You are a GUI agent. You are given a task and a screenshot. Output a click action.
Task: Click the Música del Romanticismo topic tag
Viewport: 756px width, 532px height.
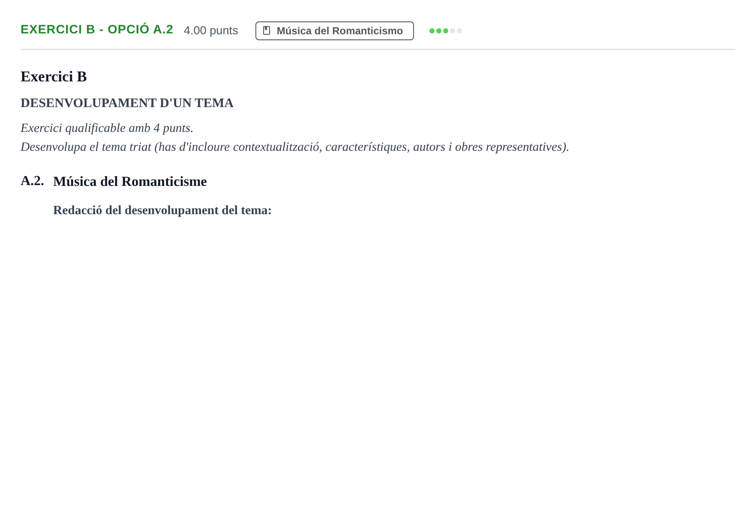pos(334,31)
